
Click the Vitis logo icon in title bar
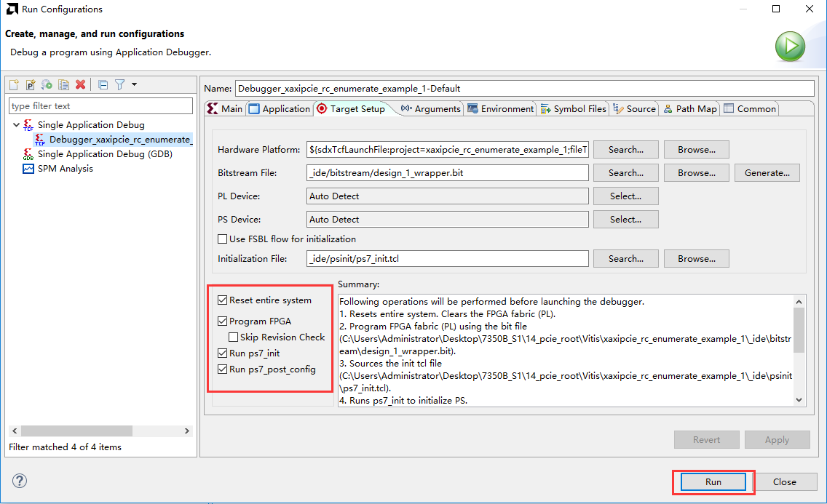12,9
